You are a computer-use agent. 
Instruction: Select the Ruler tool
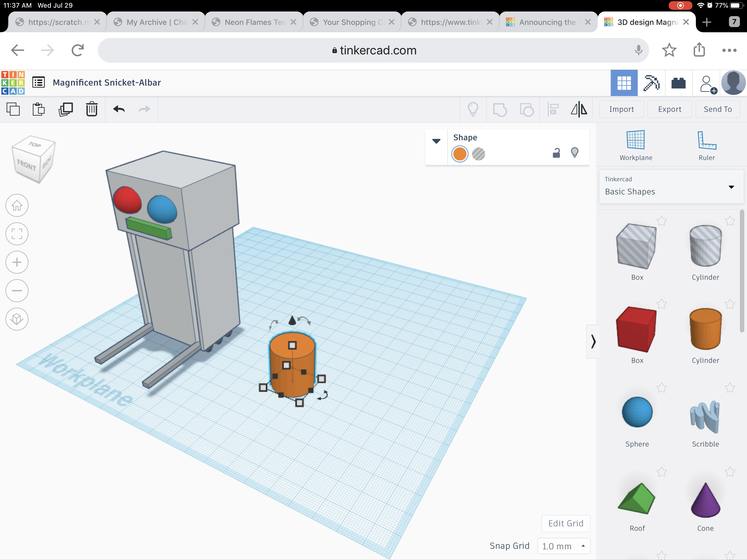[x=707, y=145]
